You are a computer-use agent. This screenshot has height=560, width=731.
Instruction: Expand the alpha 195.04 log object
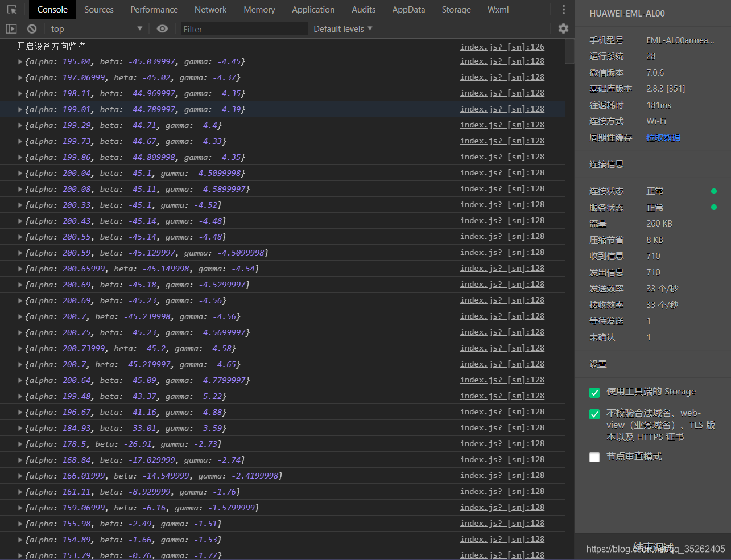click(x=20, y=61)
